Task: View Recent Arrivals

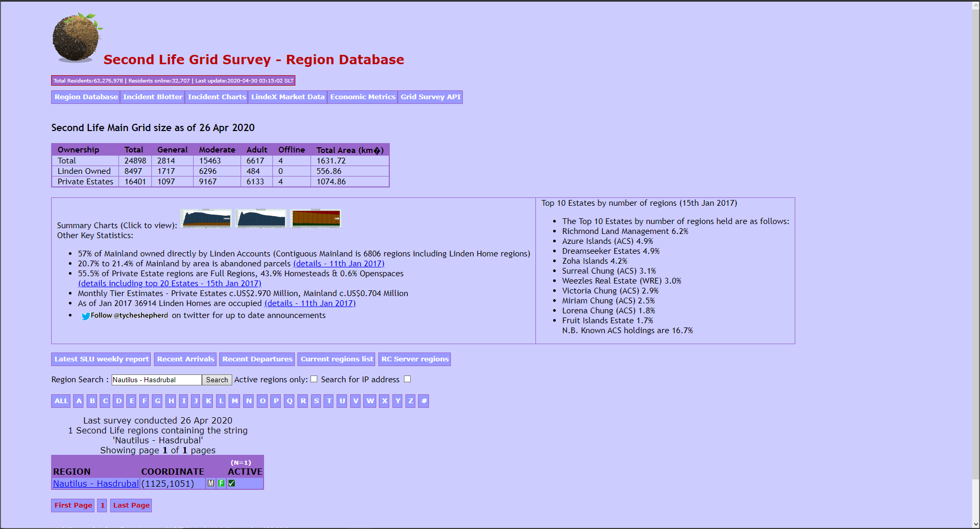Action: (185, 359)
